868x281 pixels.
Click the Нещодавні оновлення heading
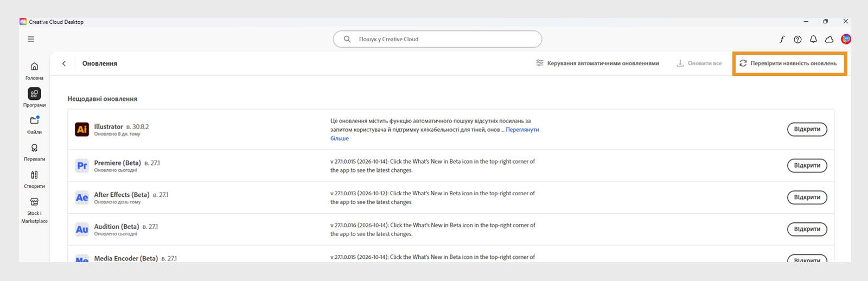click(103, 99)
